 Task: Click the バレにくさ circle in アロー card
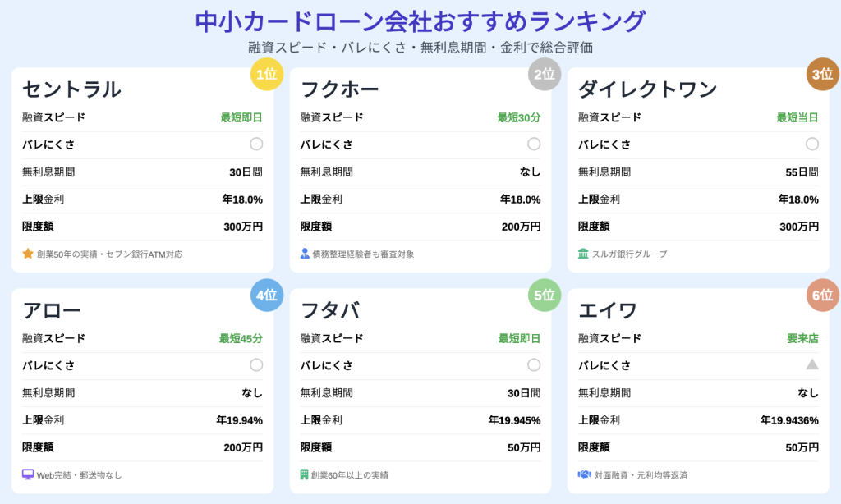pos(256,364)
